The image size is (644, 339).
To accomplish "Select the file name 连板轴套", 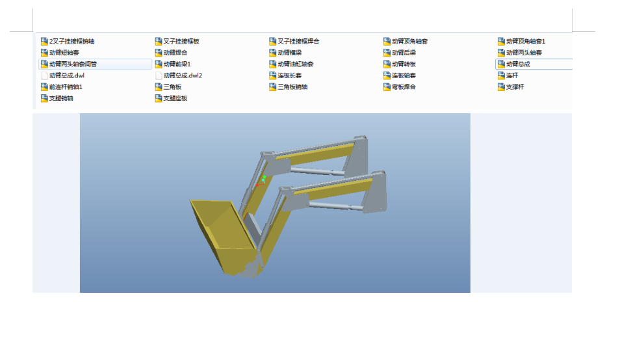I will coord(404,75).
